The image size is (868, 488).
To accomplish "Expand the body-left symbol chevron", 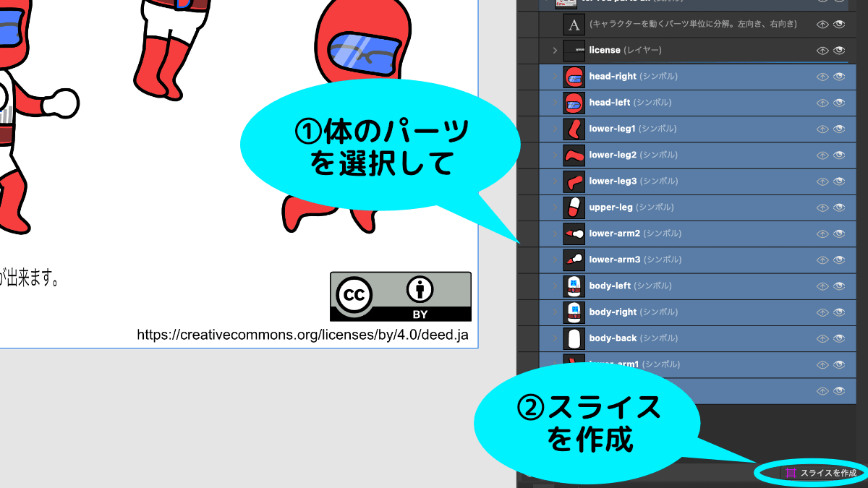I will (x=555, y=286).
